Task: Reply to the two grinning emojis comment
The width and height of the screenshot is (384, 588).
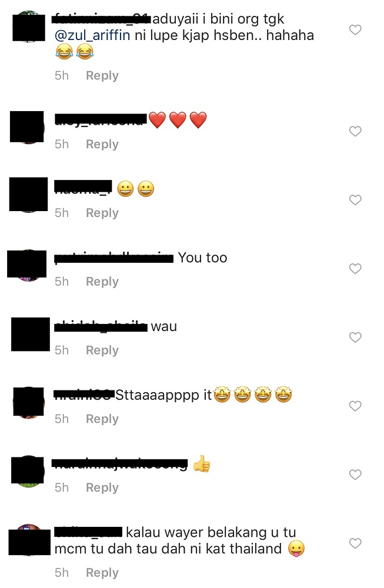Action: 102,213
